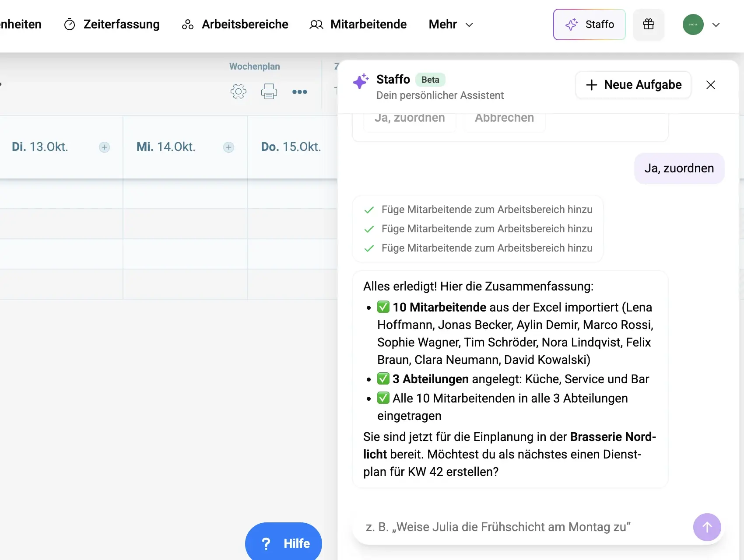The height and width of the screenshot is (560, 744).
Task: Click the people icon beside Mitarbeitende
Action: [x=316, y=24]
